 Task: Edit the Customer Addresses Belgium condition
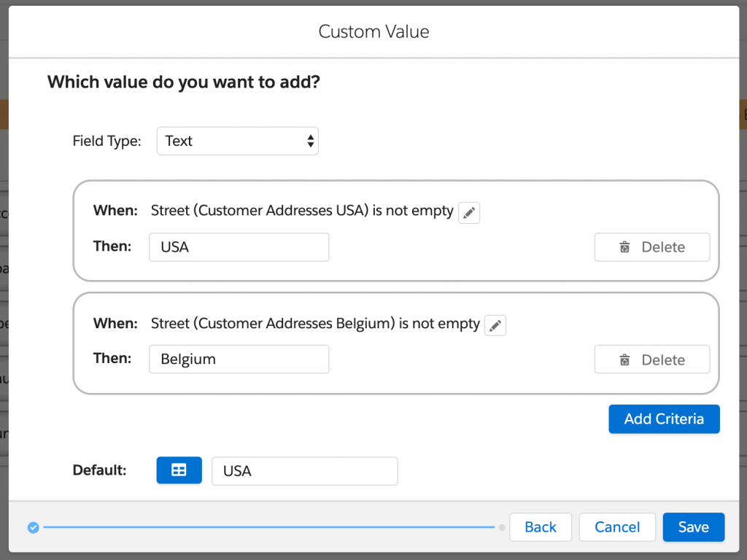[x=495, y=325]
